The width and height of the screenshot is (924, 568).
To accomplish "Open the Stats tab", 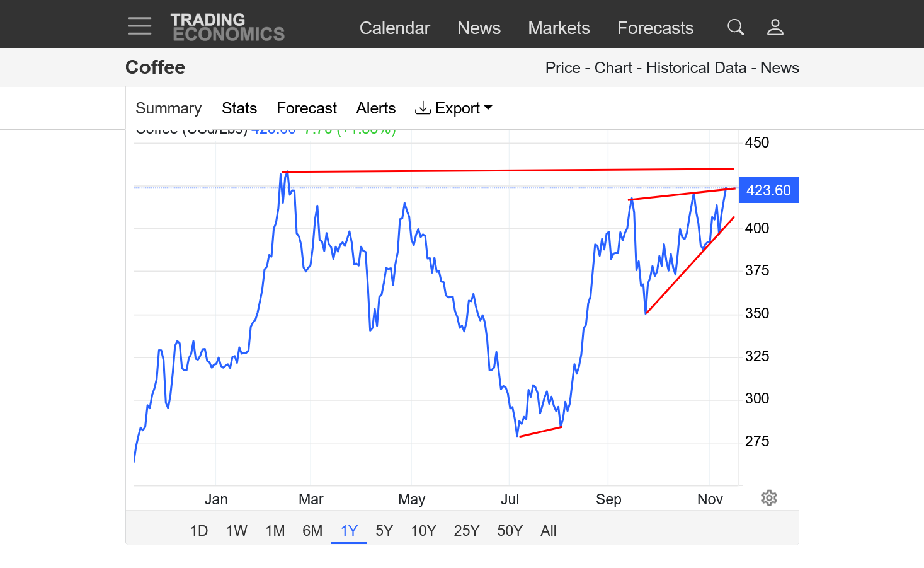I will tap(239, 108).
